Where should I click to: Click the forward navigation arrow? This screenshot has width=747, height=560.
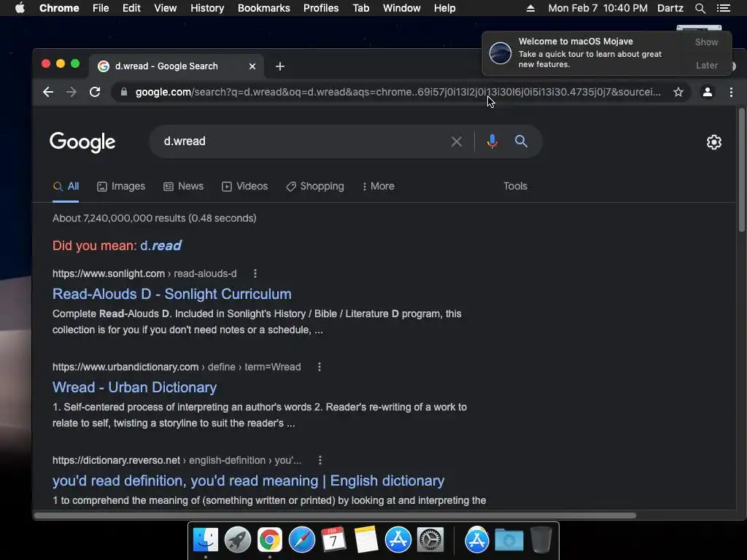pyautogui.click(x=71, y=92)
